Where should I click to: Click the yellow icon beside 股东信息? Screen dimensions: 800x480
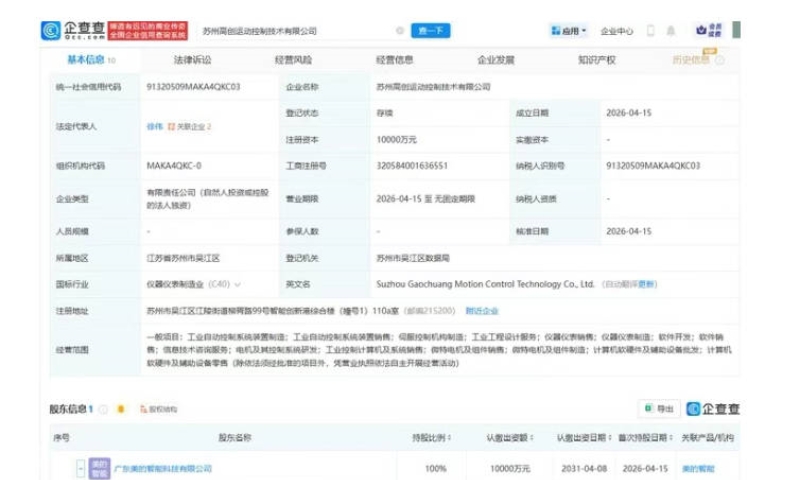pyautogui.click(x=121, y=409)
